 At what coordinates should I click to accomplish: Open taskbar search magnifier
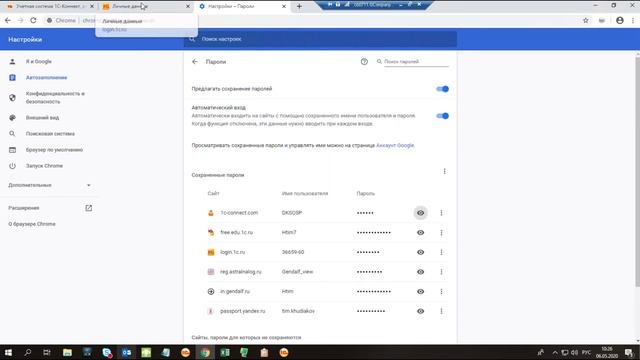pos(28,353)
